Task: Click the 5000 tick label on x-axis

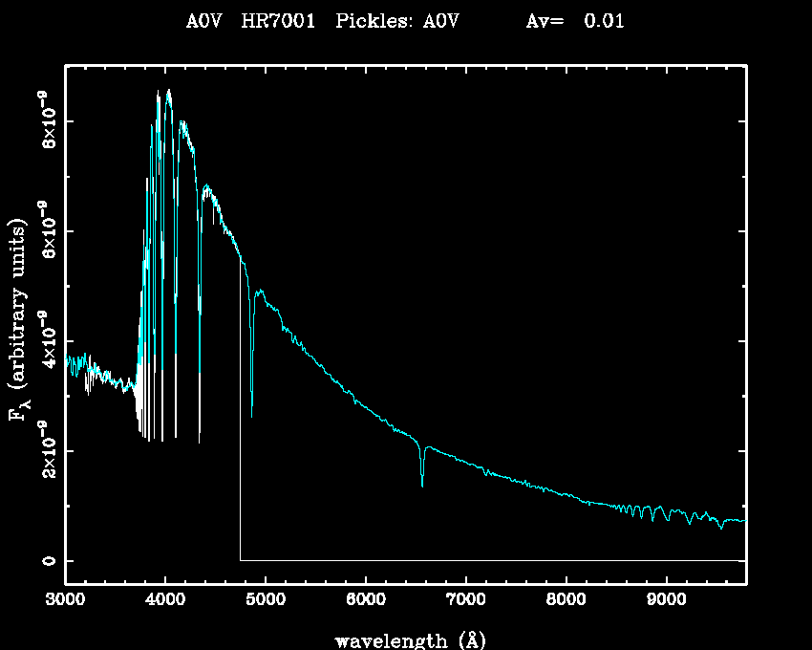Action: tap(266, 601)
